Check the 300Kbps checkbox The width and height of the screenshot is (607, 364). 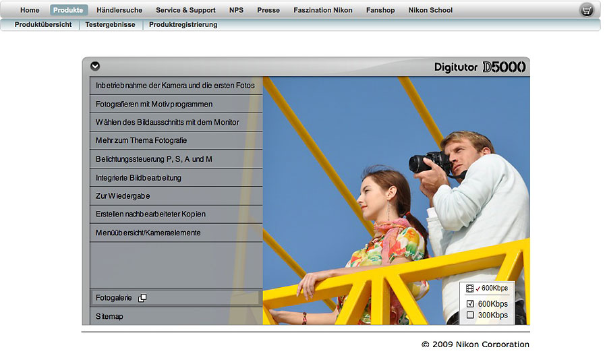tap(470, 315)
